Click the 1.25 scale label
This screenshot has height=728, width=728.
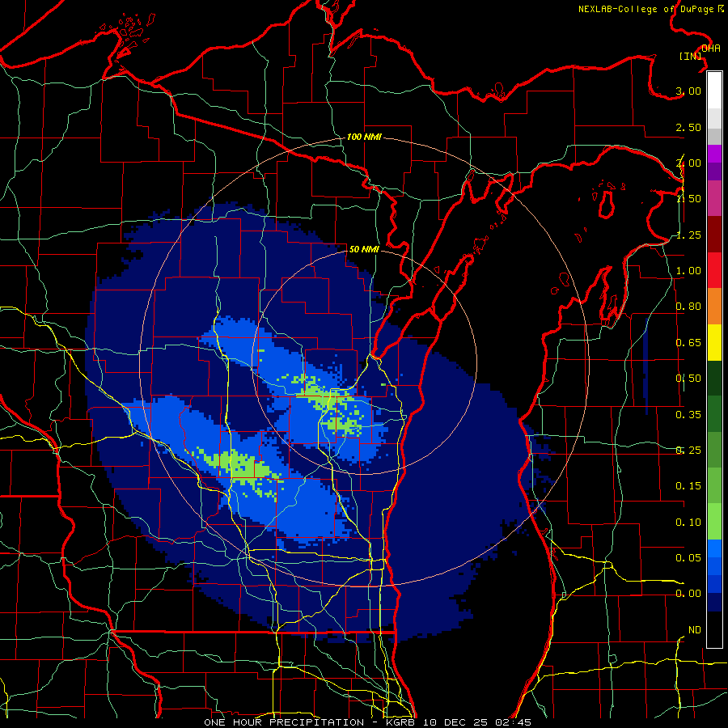tap(688, 235)
